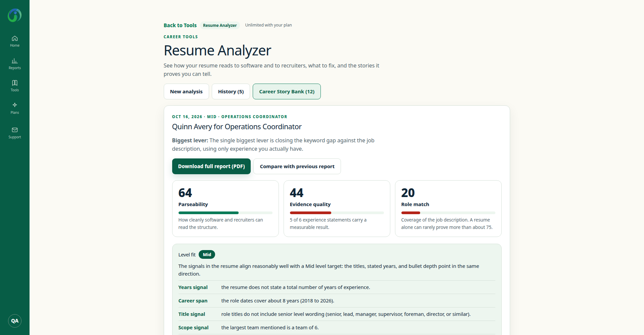The image size is (644, 335).
Task: Click the Career span row label
Action: coord(193,301)
